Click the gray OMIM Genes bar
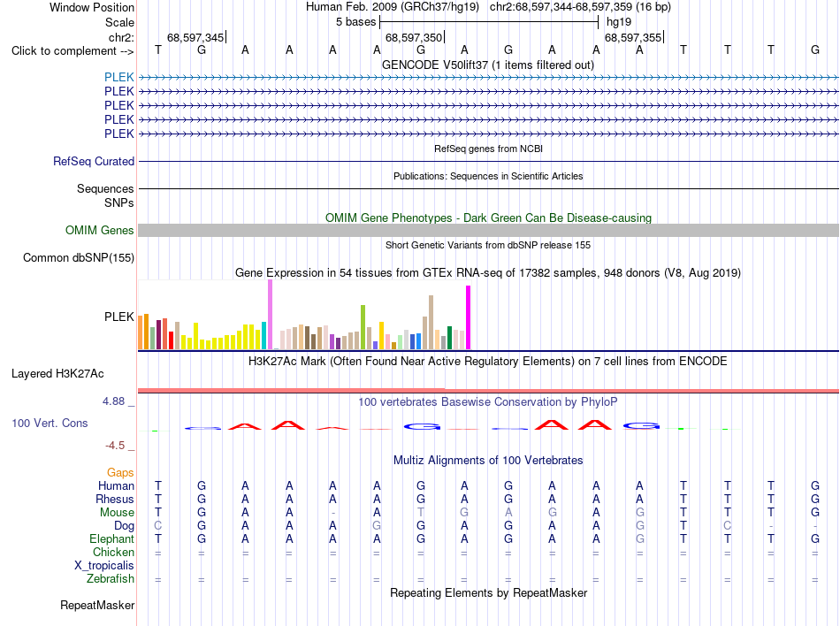Screen dimensions: 840x626 point(489,230)
